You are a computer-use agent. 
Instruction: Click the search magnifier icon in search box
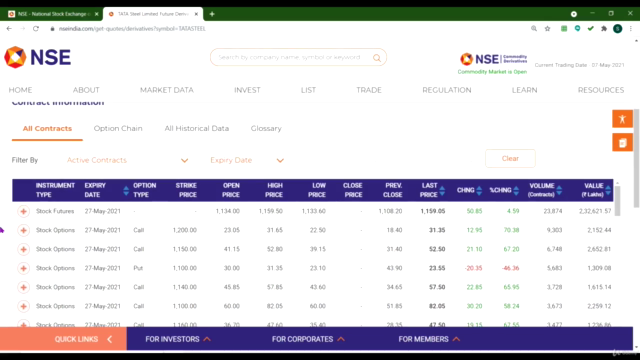[377, 58]
